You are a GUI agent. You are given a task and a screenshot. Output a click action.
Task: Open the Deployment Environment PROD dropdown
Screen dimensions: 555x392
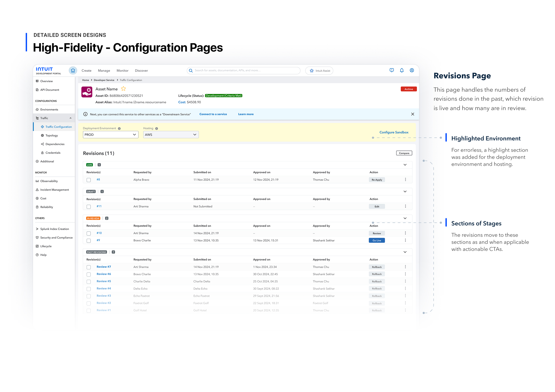point(110,135)
